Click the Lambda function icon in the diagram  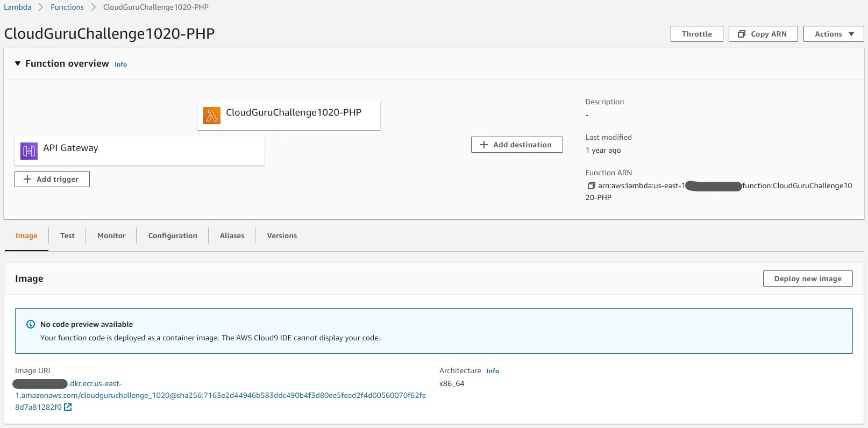(x=212, y=116)
